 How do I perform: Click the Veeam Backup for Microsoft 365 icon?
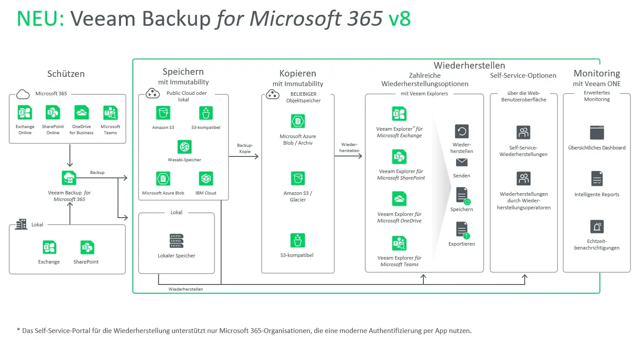tap(69, 177)
